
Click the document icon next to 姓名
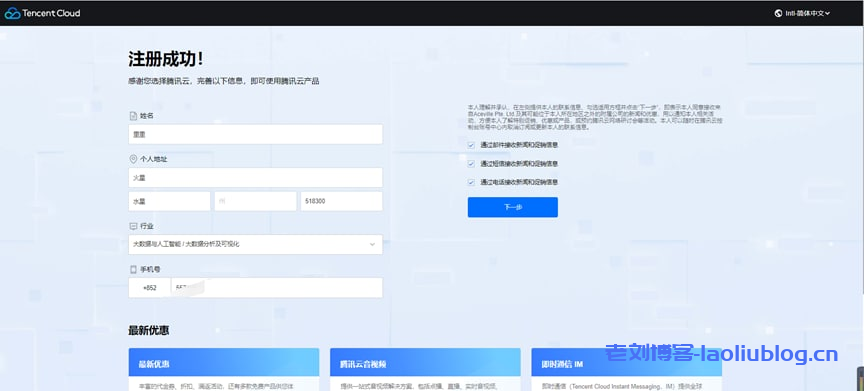(133, 116)
